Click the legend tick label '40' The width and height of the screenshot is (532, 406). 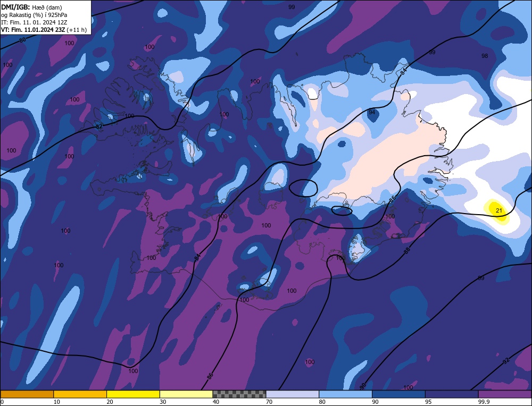pos(216,402)
